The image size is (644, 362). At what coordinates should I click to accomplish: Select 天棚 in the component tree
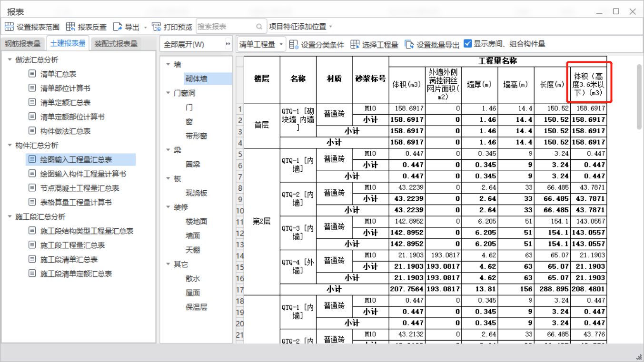[193, 250]
